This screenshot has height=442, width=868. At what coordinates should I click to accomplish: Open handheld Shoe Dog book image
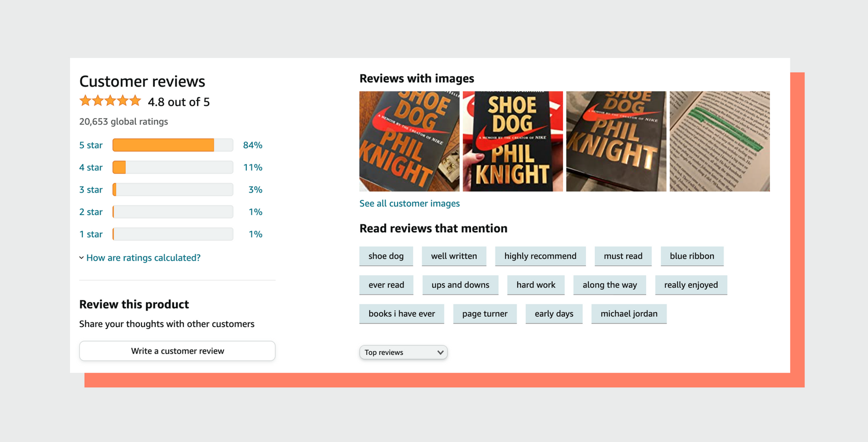click(513, 142)
